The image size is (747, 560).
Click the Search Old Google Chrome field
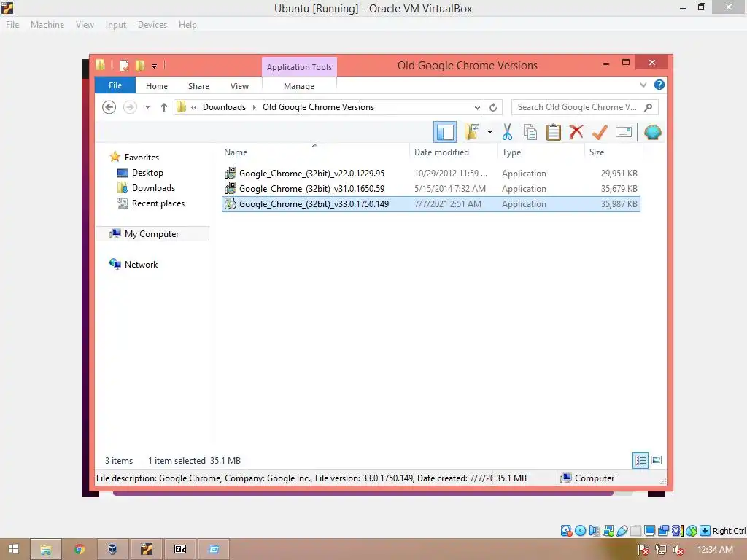click(x=578, y=107)
